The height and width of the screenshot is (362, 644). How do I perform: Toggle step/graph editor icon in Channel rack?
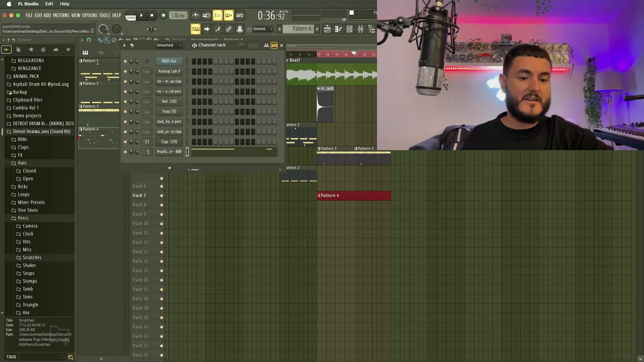coord(266,45)
